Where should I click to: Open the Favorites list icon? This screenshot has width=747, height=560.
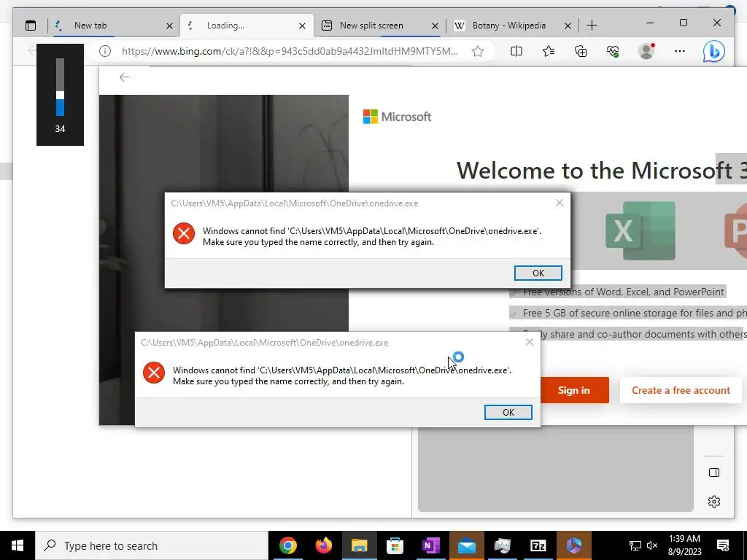click(549, 51)
